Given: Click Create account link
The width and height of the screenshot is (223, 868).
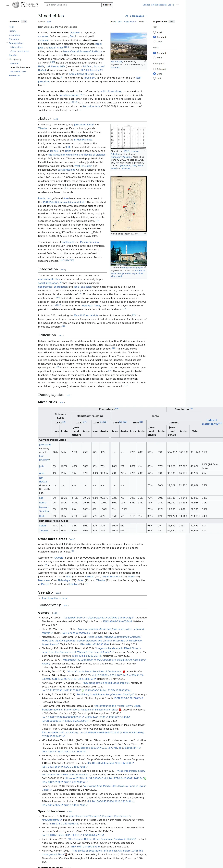Looking at the screenshot, I should click(159, 5).
